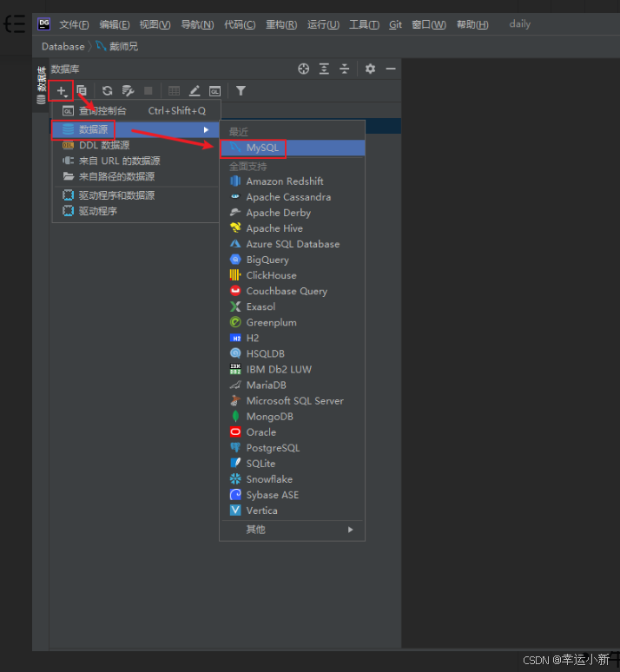Choose Amazon Redshift data source
The image size is (620, 672).
pos(293,181)
